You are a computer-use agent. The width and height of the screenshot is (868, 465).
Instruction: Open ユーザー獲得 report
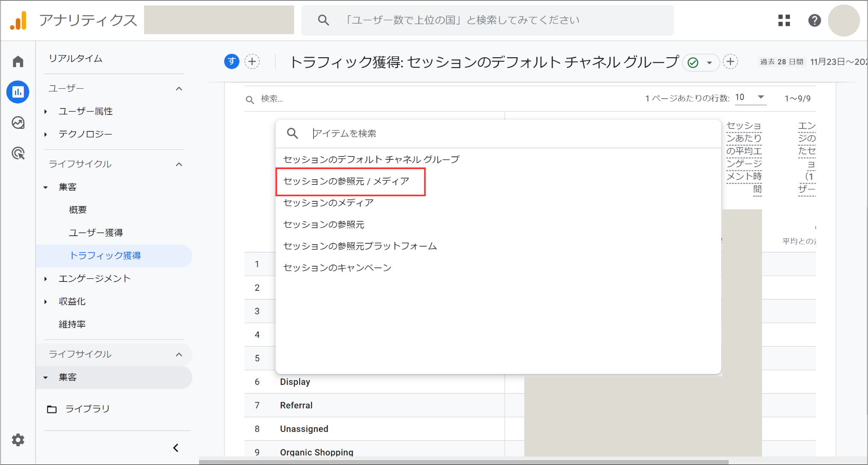tap(96, 233)
